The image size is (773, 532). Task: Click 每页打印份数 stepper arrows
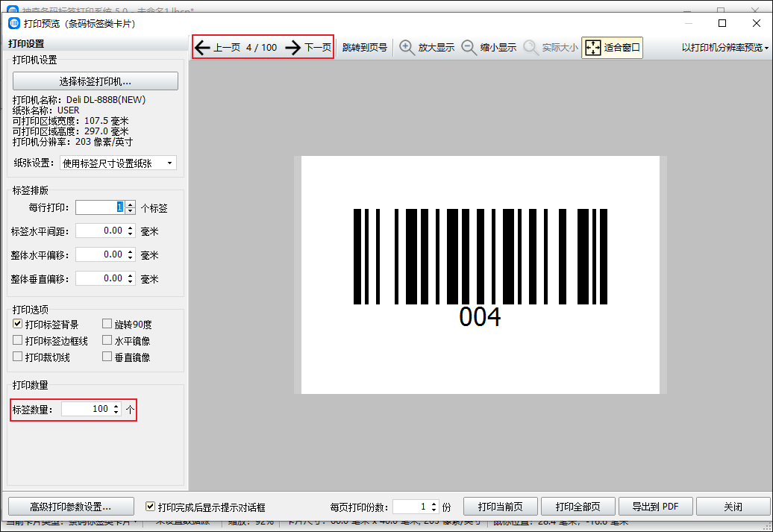tap(434, 507)
